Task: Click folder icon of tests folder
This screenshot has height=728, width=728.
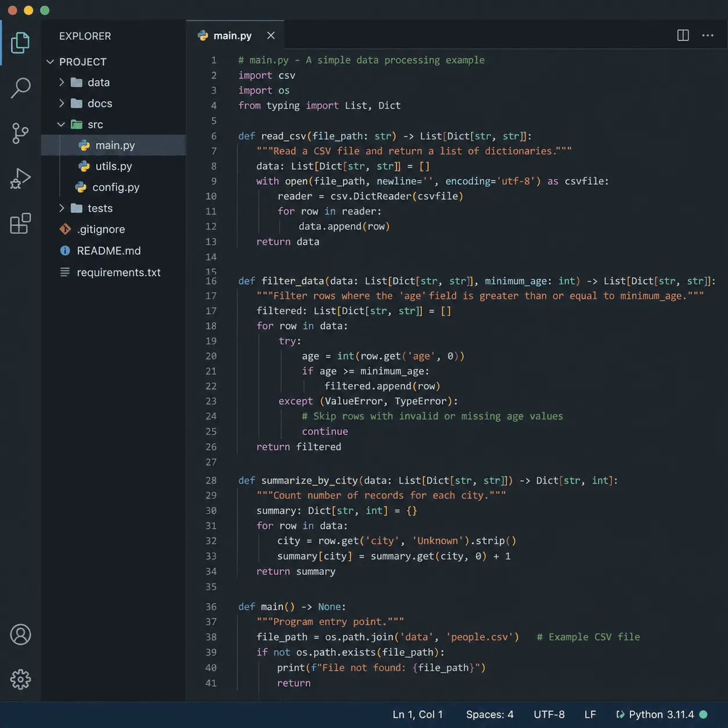Action: pos(77,208)
